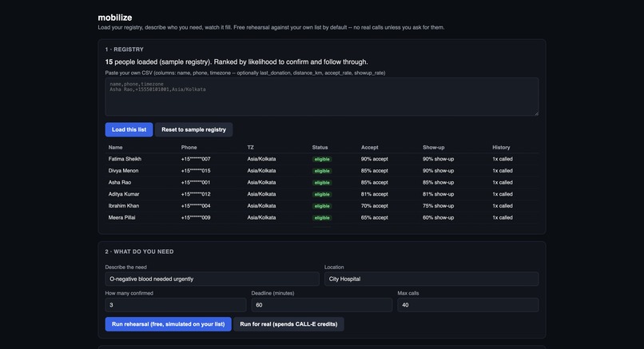
Task: Click eligible badge in Aditya Kumar row
Action: pos(322,194)
